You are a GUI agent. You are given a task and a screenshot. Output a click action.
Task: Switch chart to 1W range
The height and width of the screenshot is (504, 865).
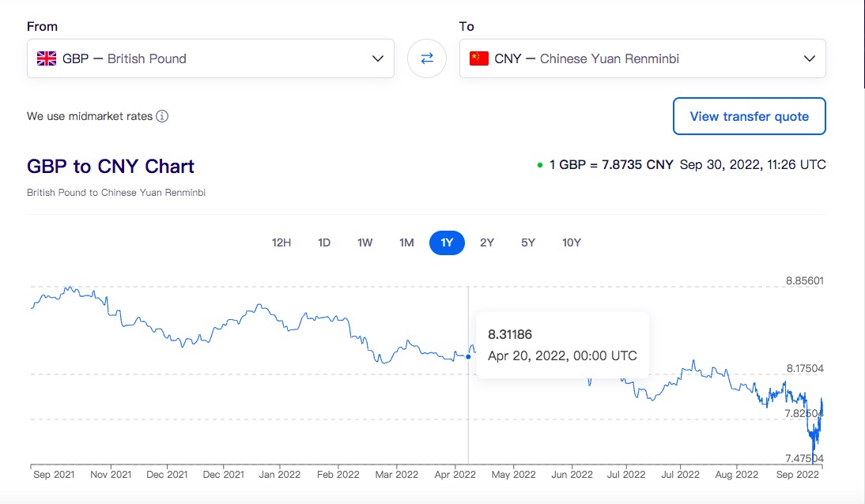[x=365, y=243]
